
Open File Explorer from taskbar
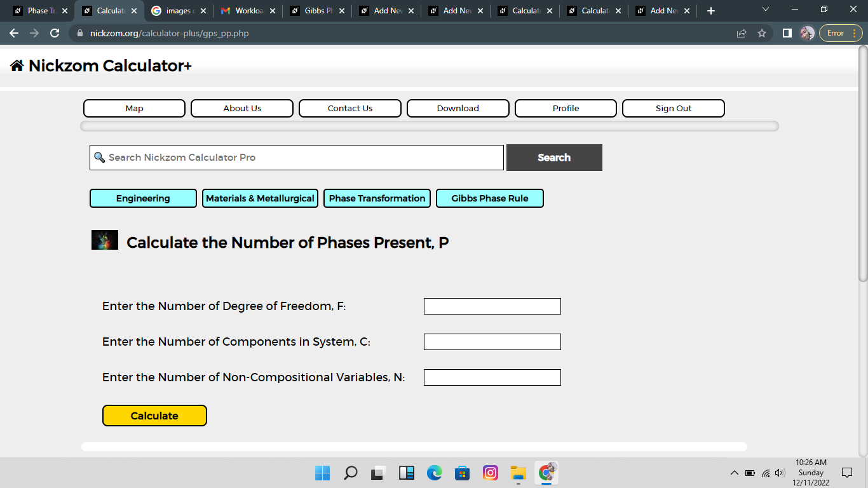point(519,473)
